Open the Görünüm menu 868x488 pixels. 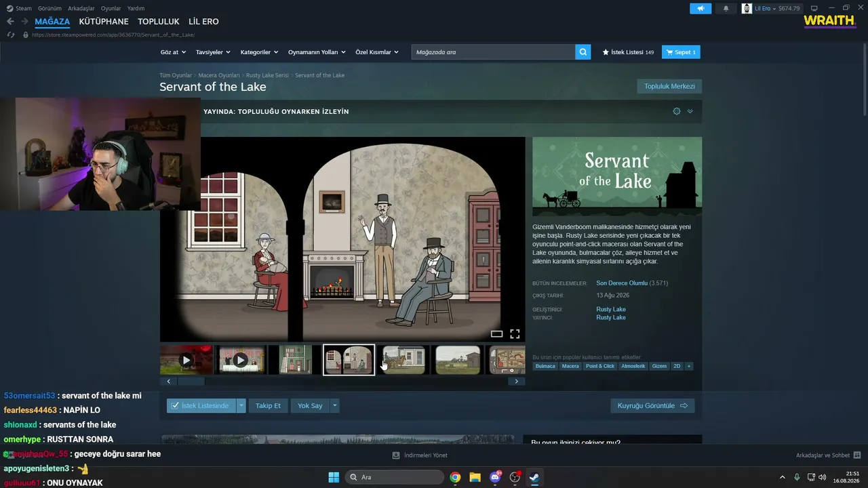[50, 8]
